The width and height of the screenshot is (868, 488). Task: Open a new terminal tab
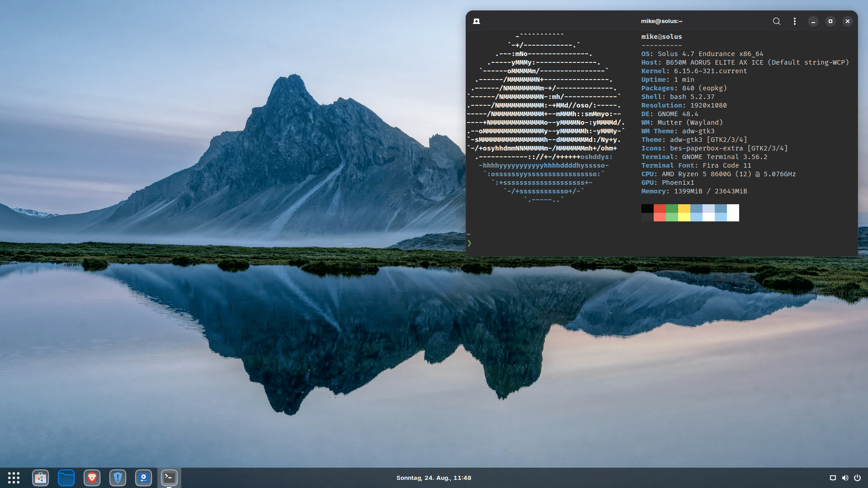[476, 21]
